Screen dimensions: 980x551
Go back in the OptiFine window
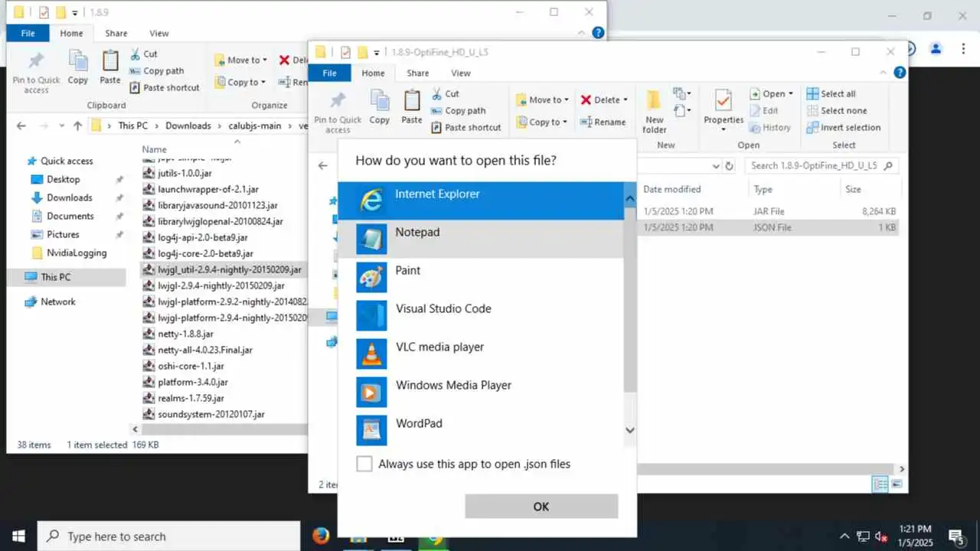point(322,165)
